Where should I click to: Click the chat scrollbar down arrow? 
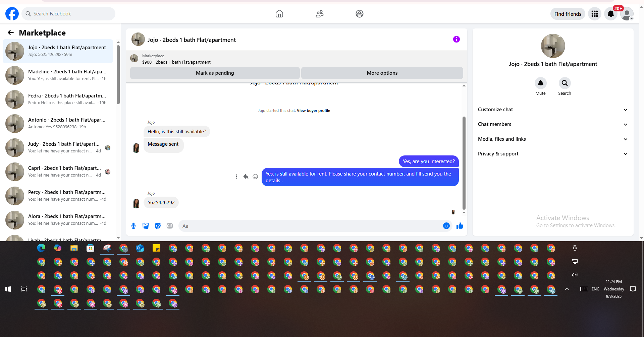464,212
